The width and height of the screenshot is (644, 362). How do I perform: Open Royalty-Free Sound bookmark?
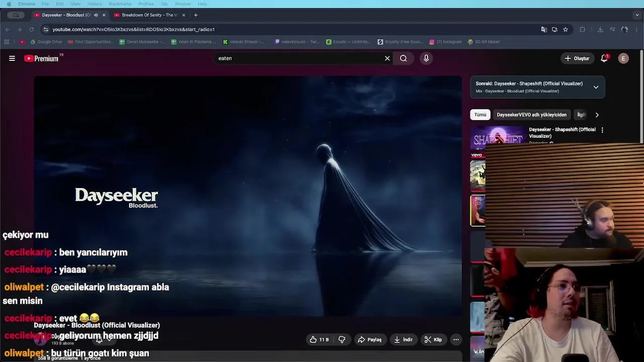pos(400,42)
